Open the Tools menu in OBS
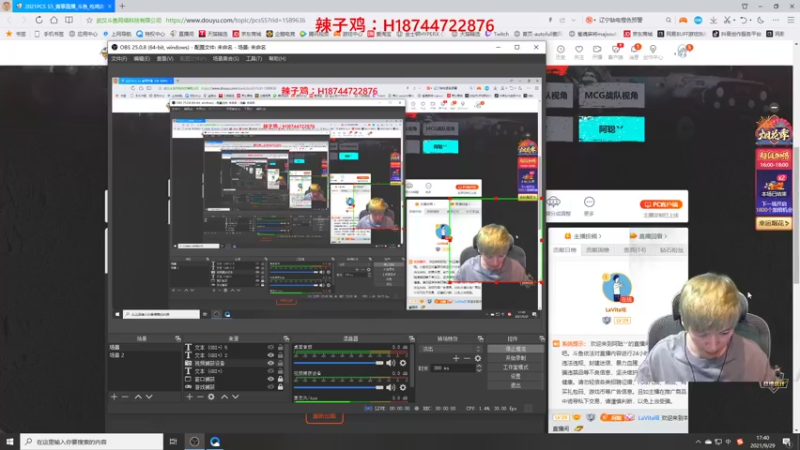The image size is (800, 450). [254, 59]
